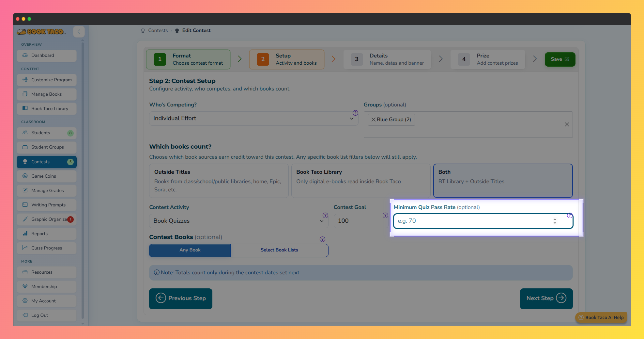Click the Writing Prompts icon
644x339 pixels.
coord(25,205)
